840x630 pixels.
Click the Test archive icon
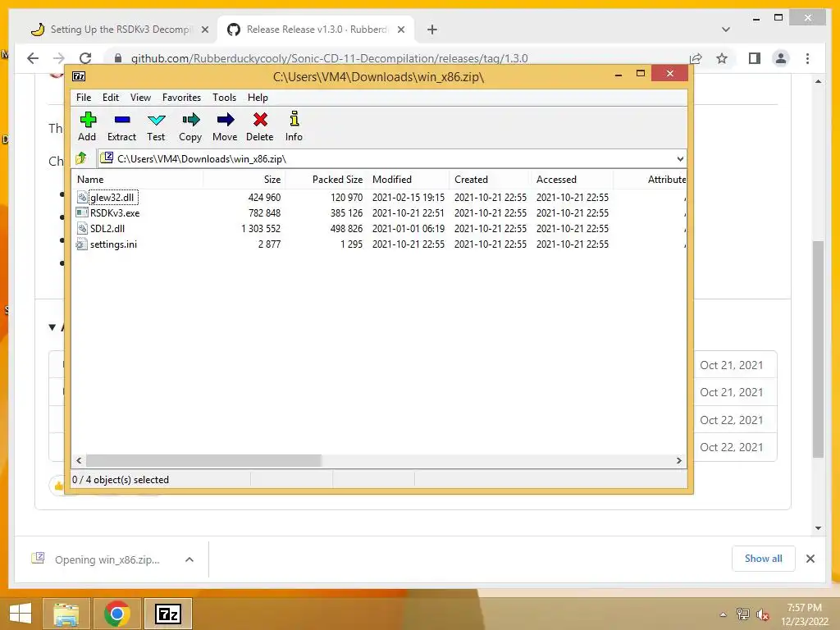[156, 126]
